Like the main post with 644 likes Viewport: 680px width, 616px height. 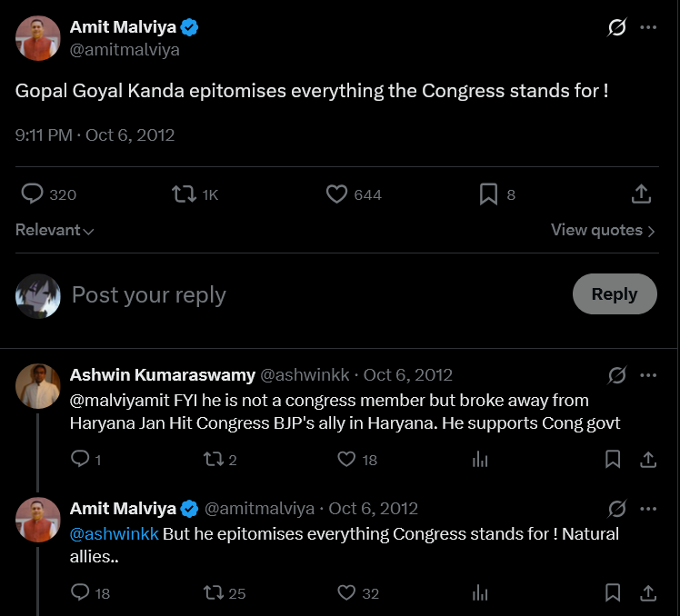click(x=354, y=194)
